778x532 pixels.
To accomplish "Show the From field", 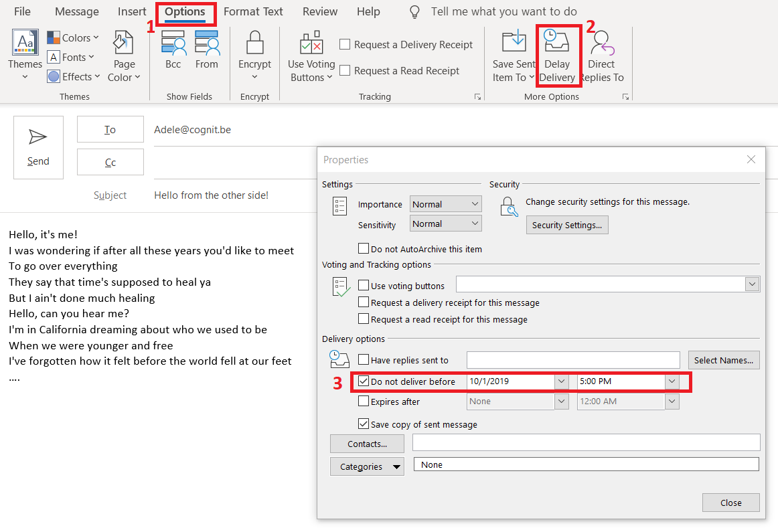I will point(206,50).
